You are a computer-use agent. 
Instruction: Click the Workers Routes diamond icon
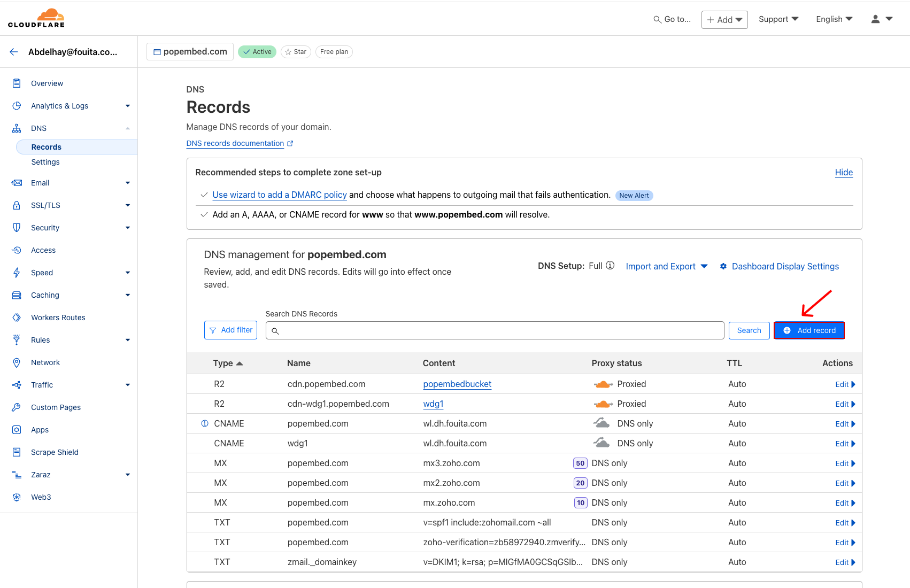point(17,318)
